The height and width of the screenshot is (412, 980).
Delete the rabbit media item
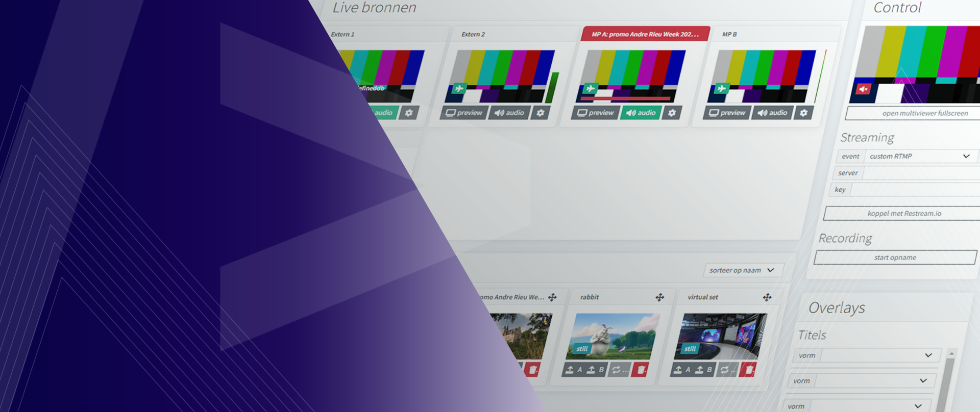pos(641,370)
